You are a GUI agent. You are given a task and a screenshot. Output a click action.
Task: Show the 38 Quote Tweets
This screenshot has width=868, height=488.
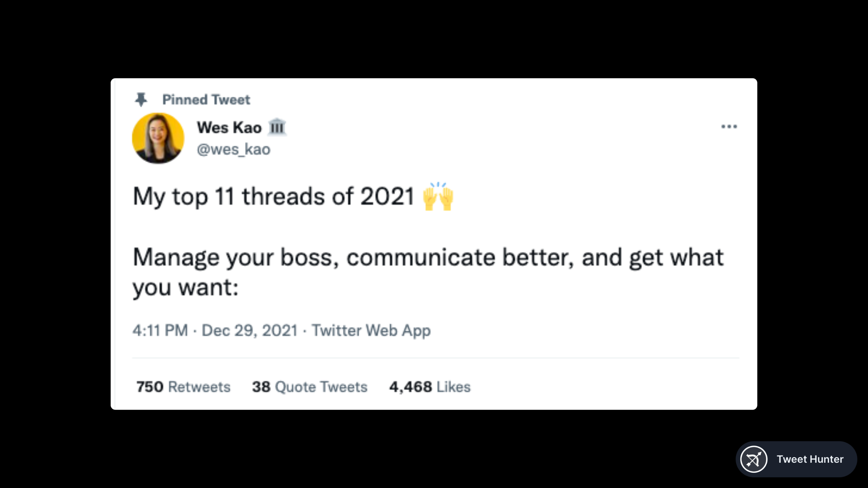click(310, 387)
